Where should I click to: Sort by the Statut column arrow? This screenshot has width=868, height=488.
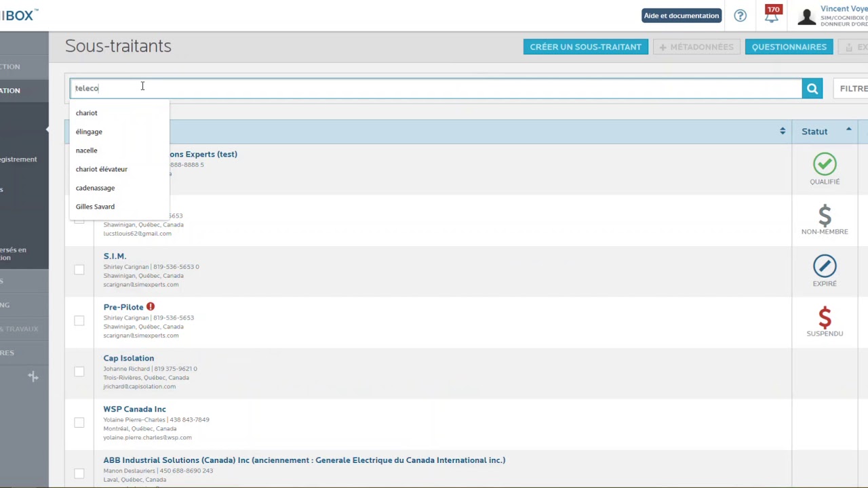848,129
